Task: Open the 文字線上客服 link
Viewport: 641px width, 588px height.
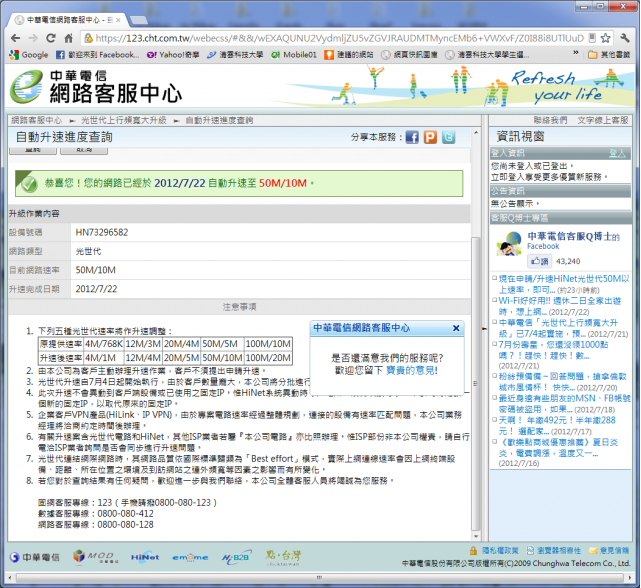Action: pos(603,120)
